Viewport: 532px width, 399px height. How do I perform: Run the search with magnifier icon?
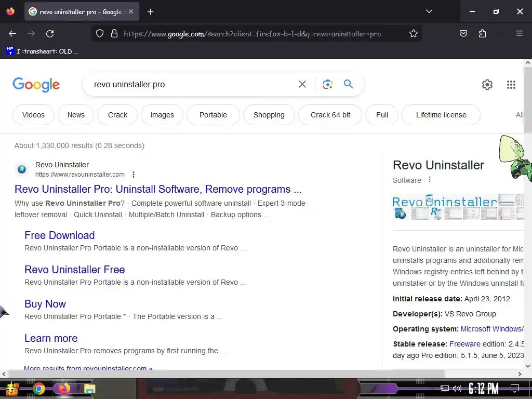(x=348, y=84)
